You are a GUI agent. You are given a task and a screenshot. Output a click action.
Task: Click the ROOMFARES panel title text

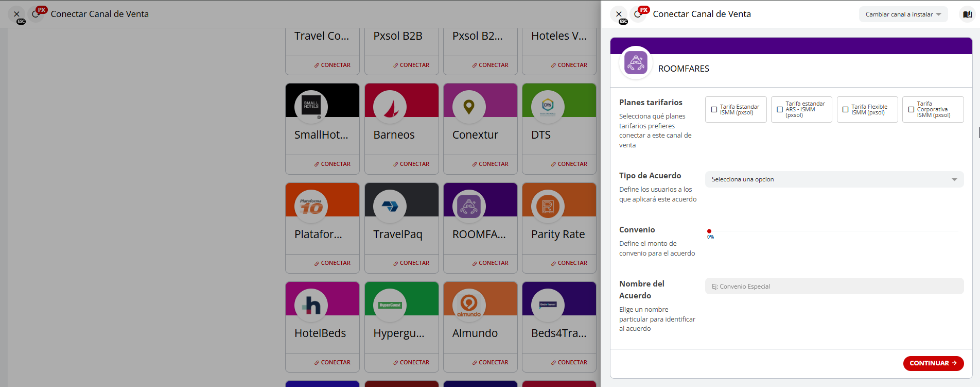(x=684, y=69)
